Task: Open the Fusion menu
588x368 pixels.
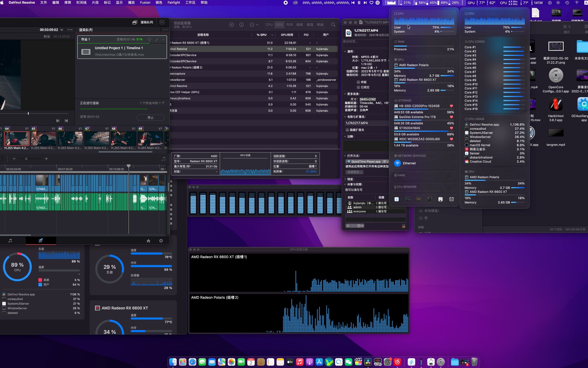Action: (x=145, y=3)
